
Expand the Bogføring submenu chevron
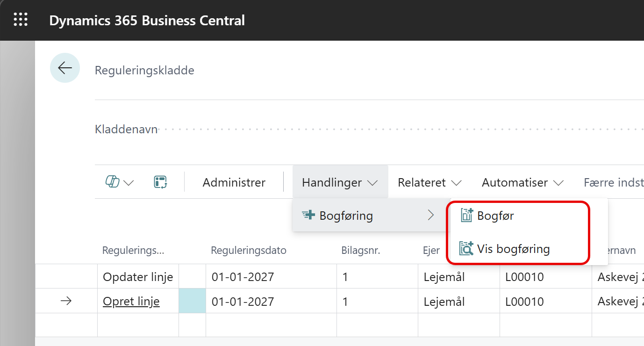(x=431, y=216)
